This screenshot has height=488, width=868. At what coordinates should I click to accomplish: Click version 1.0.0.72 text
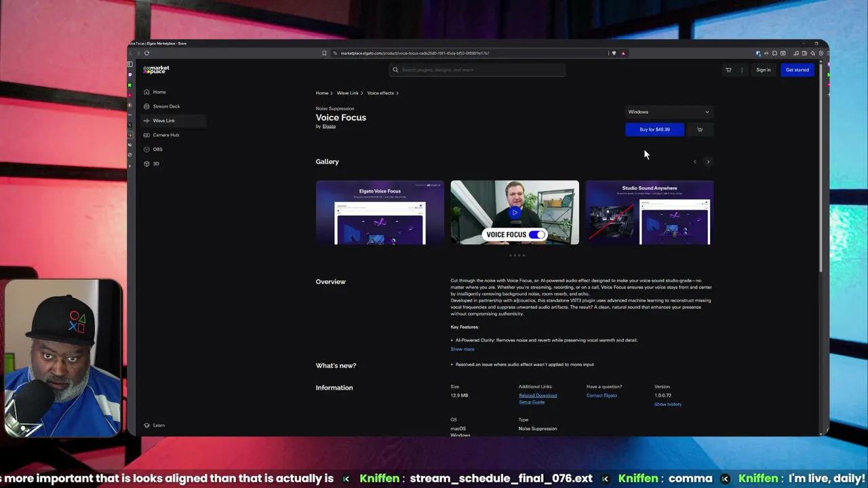point(663,395)
